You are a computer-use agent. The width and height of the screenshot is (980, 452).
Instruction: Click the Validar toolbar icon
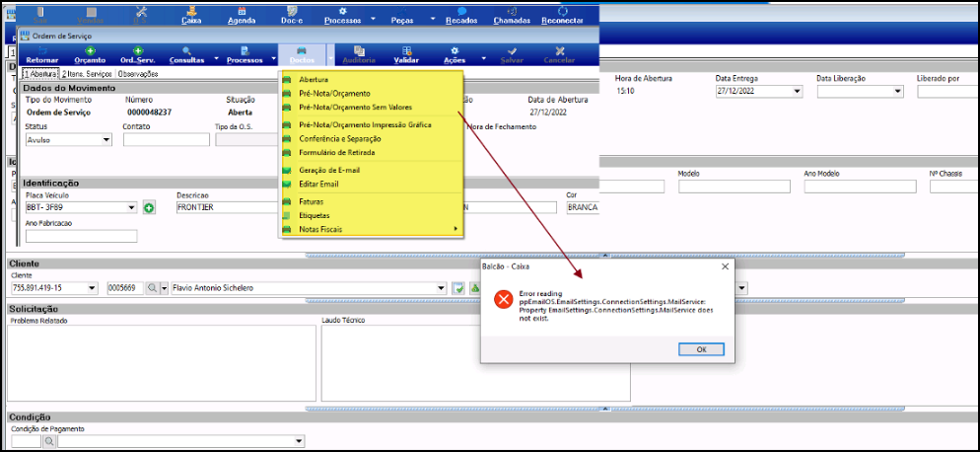click(x=406, y=50)
